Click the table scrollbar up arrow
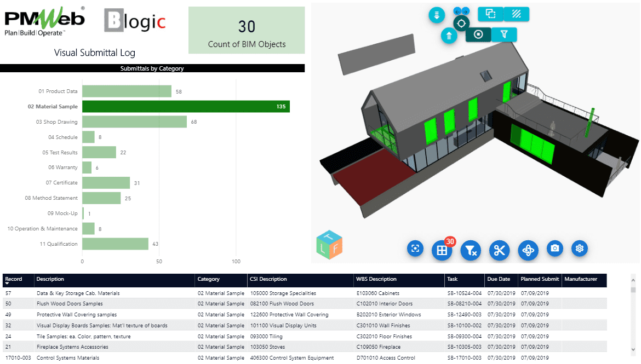This screenshot has width=641, height=364. [633, 280]
